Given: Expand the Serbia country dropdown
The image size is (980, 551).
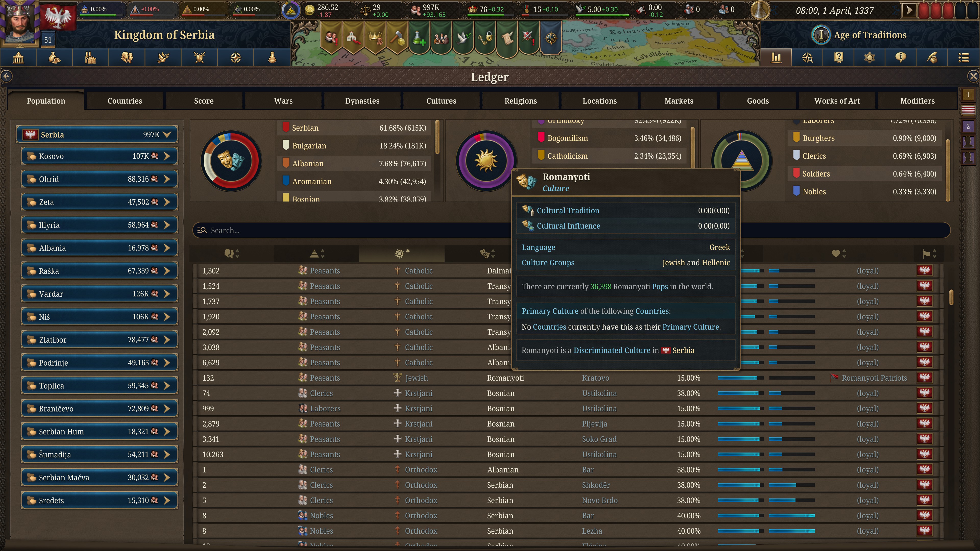Looking at the screenshot, I should point(167,135).
